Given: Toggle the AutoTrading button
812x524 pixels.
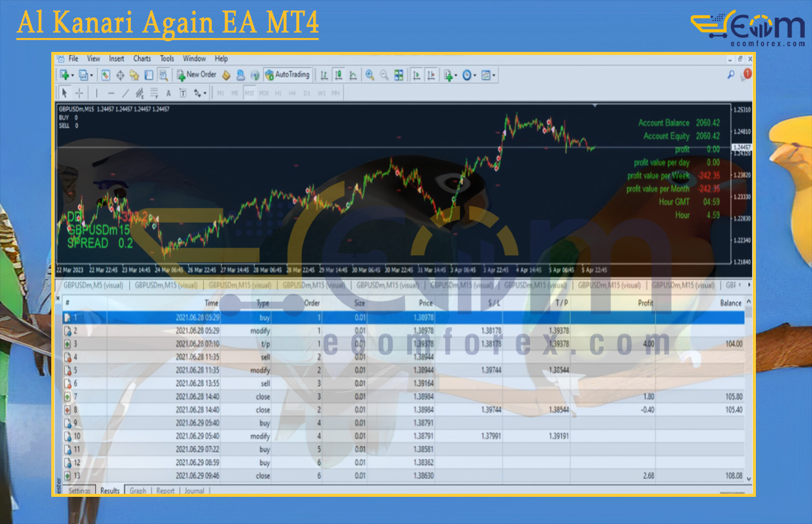Looking at the screenshot, I should point(287,75).
